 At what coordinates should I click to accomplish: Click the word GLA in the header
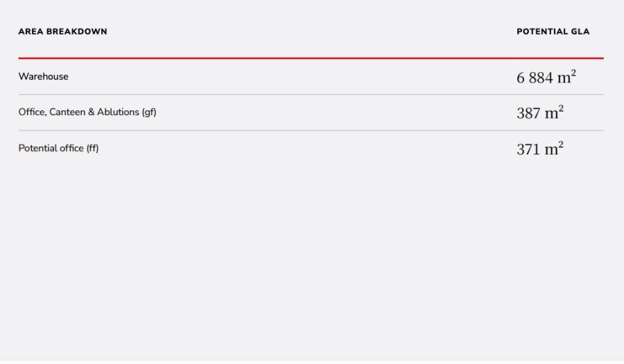pyautogui.click(x=580, y=31)
